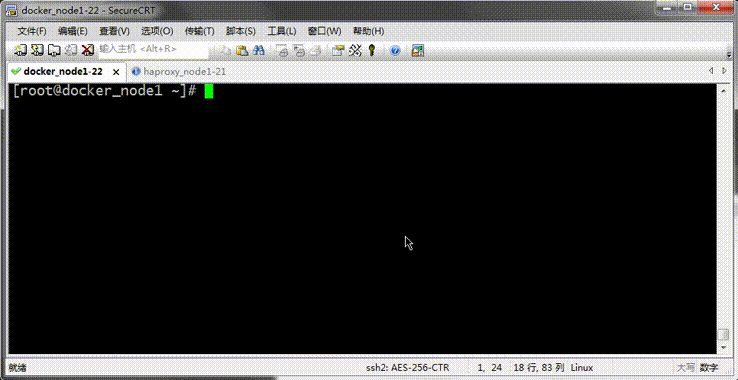Click the public key agent icon
738x380 pixels.
coord(372,50)
